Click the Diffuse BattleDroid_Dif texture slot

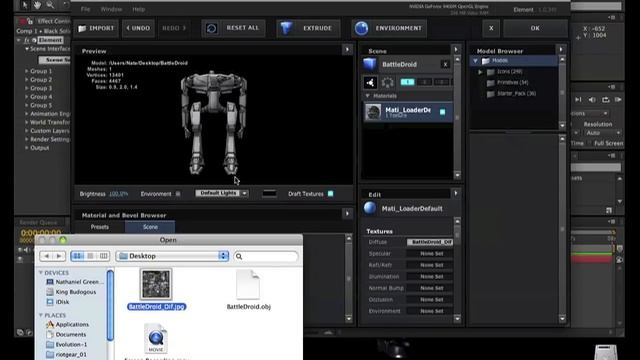(x=430, y=242)
